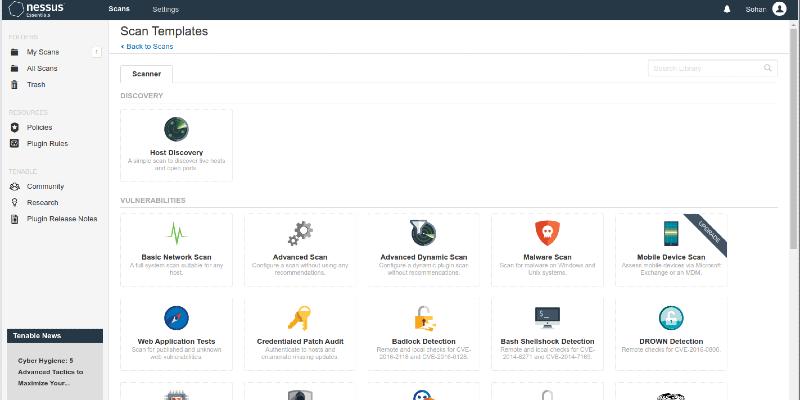
Task: Choose the Advanced Dynamic Scan funnel icon
Action: 423,235
